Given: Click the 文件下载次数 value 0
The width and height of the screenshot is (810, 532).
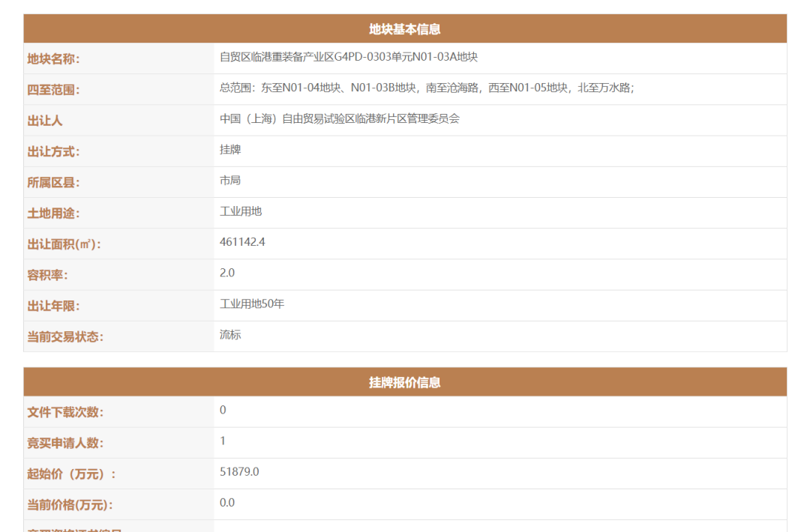Looking at the screenshot, I should pyautogui.click(x=223, y=410).
